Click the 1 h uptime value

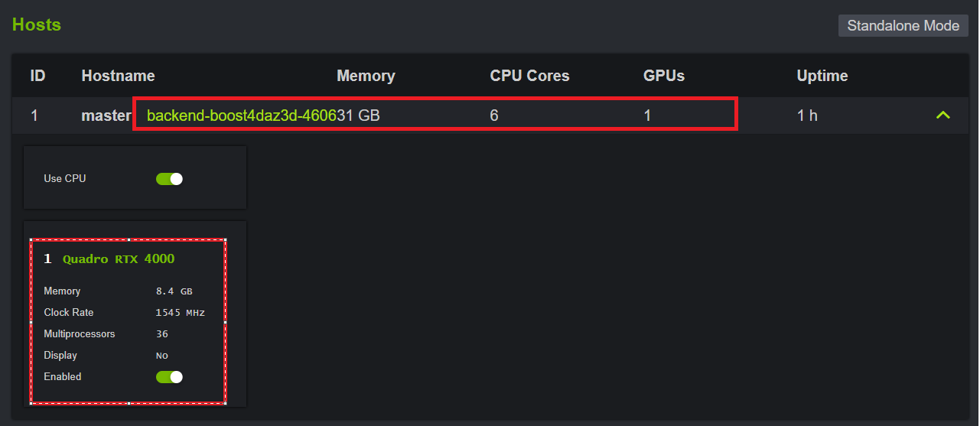coord(807,115)
